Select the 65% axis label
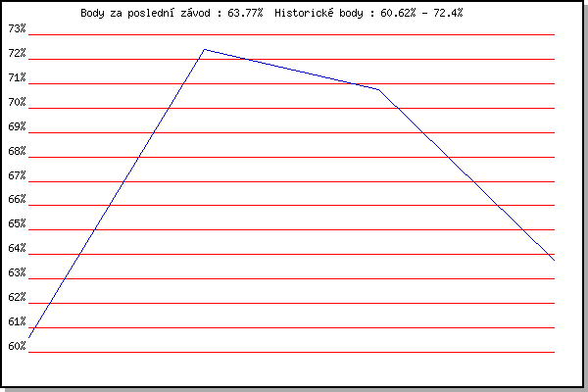The height and width of the screenshot is (392, 588). point(17,223)
